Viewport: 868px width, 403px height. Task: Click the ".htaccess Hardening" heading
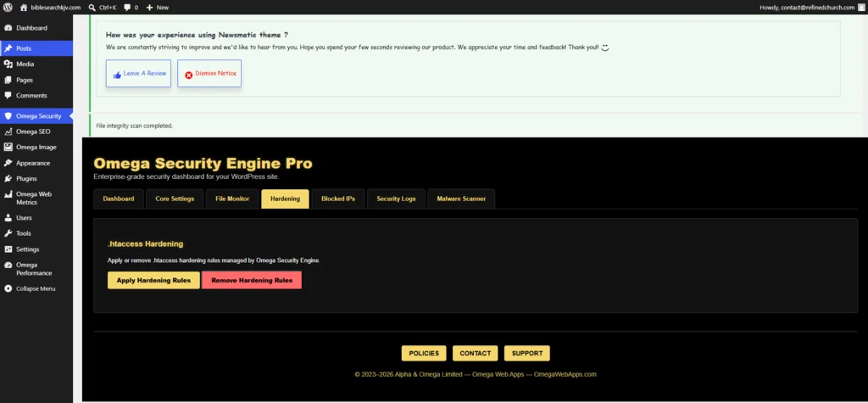tap(146, 243)
